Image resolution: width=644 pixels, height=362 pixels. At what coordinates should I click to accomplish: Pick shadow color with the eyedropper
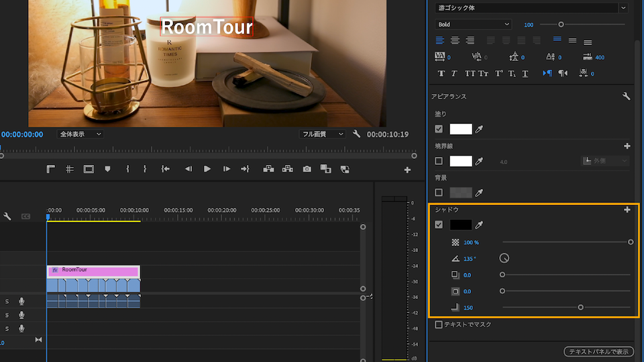479,225
